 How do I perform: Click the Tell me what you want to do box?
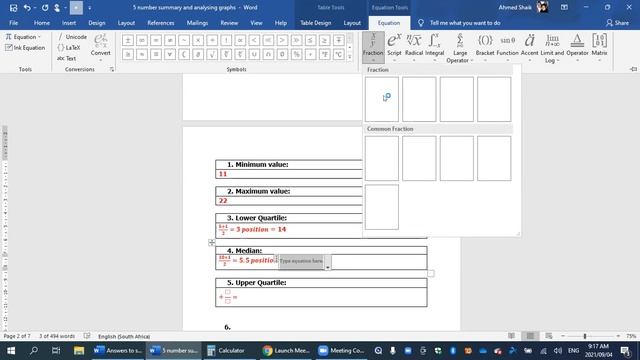pyautogui.click(x=465, y=23)
